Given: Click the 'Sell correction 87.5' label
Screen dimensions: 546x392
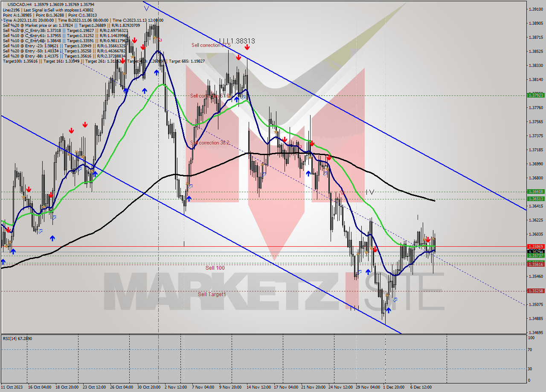Looking at the screenshot, I should point(211,45).
